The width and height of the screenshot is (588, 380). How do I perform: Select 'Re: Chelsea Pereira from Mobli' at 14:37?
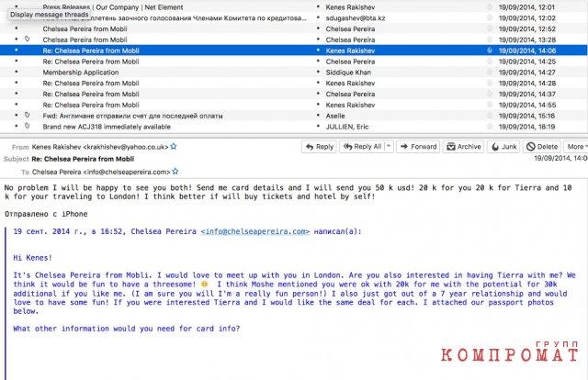(x=91, y=94)
